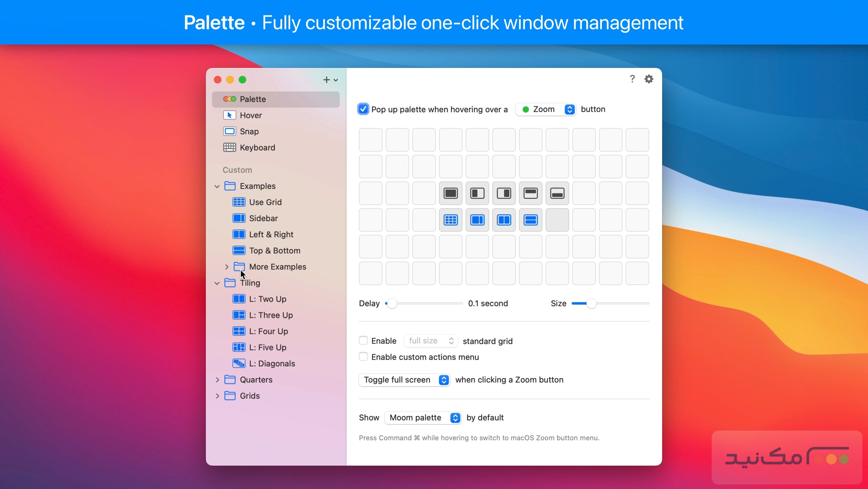Open the Moom palette default dropdown

pyautogui.click(x=423, y=417)
